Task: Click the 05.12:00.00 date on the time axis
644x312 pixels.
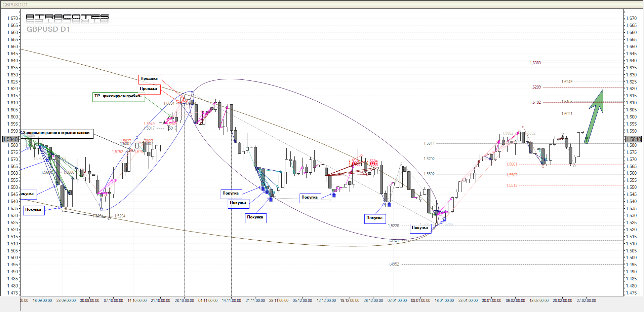Action: (x=302, y=301)
